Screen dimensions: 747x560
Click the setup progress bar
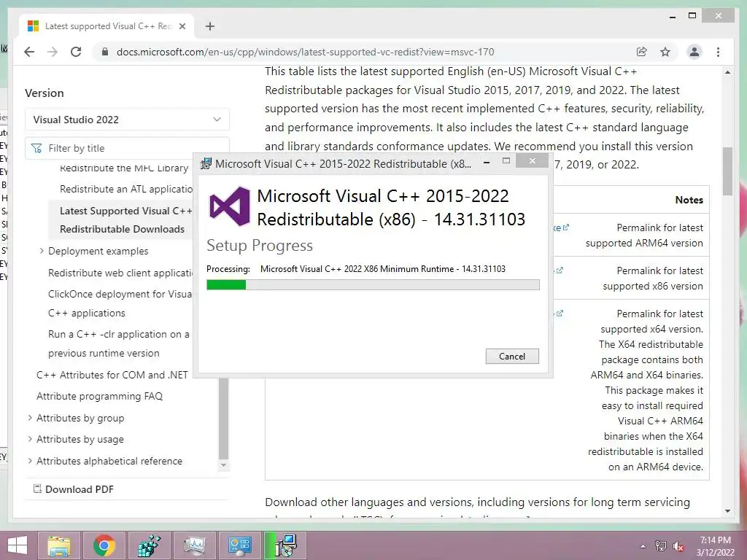pyautogui.click(x=373, y=285)
